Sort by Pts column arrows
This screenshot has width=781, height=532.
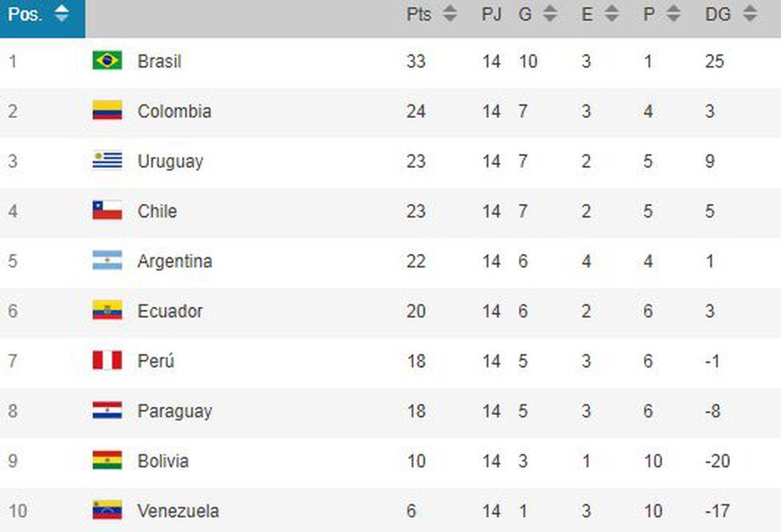point(450,14)
